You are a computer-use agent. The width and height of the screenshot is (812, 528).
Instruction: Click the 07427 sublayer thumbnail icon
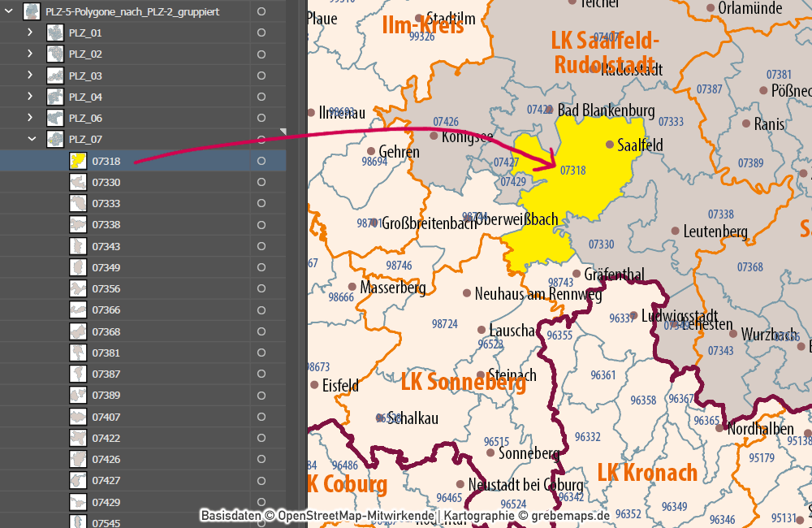coord(78,480)
